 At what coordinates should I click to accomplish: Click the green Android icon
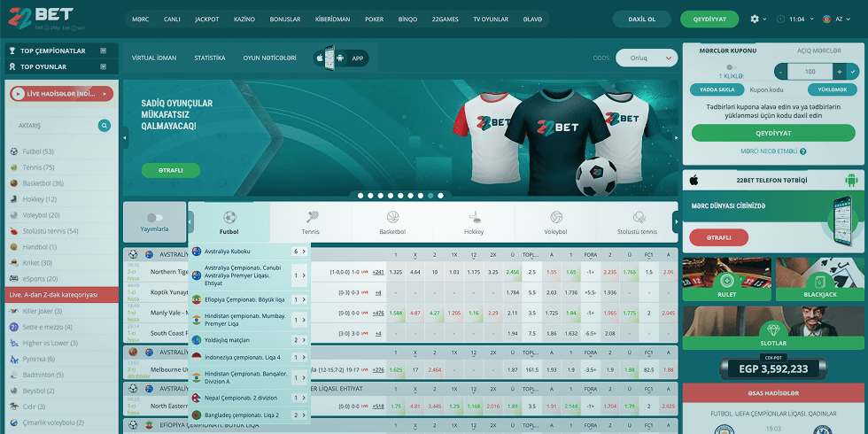[851, 181]
